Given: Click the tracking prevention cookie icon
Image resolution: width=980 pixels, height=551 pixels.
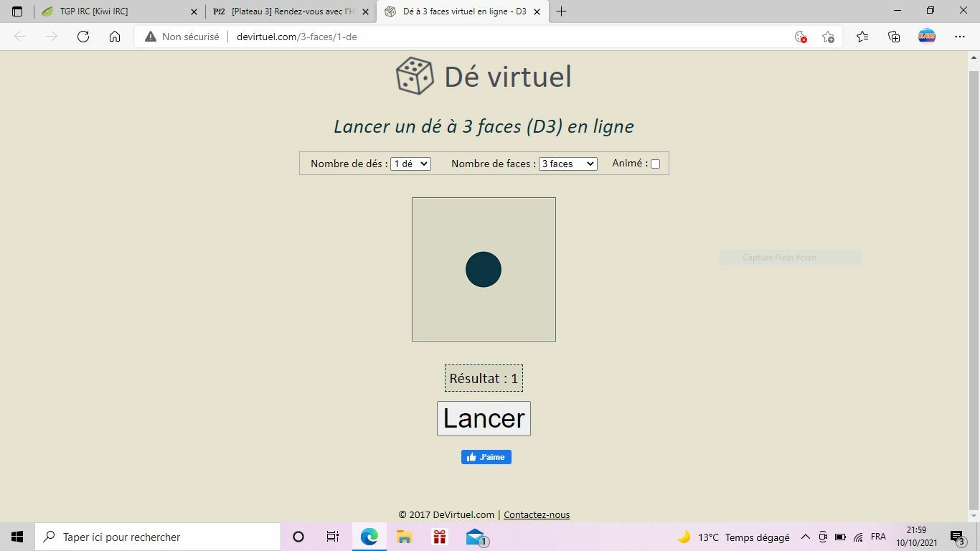Looking at the screenshot, I should (x=801, y=37).
